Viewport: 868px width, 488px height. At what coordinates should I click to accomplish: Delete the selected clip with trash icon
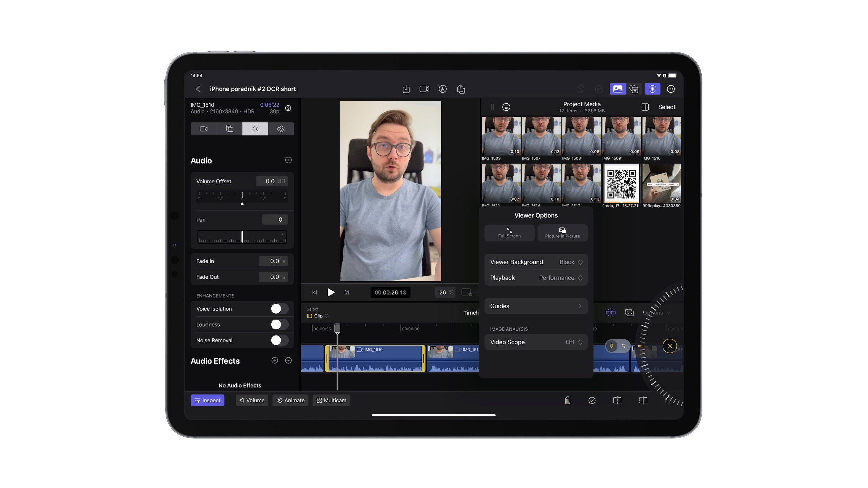567,400
